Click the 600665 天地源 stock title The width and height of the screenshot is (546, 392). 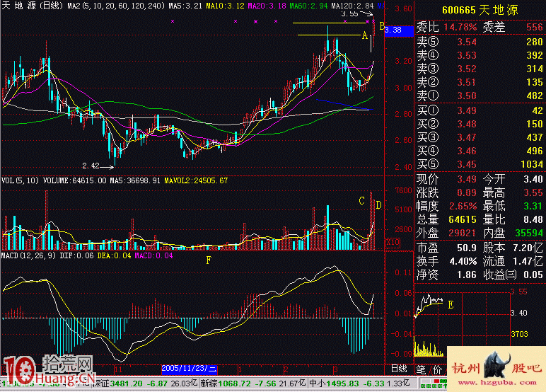point(480,10)
